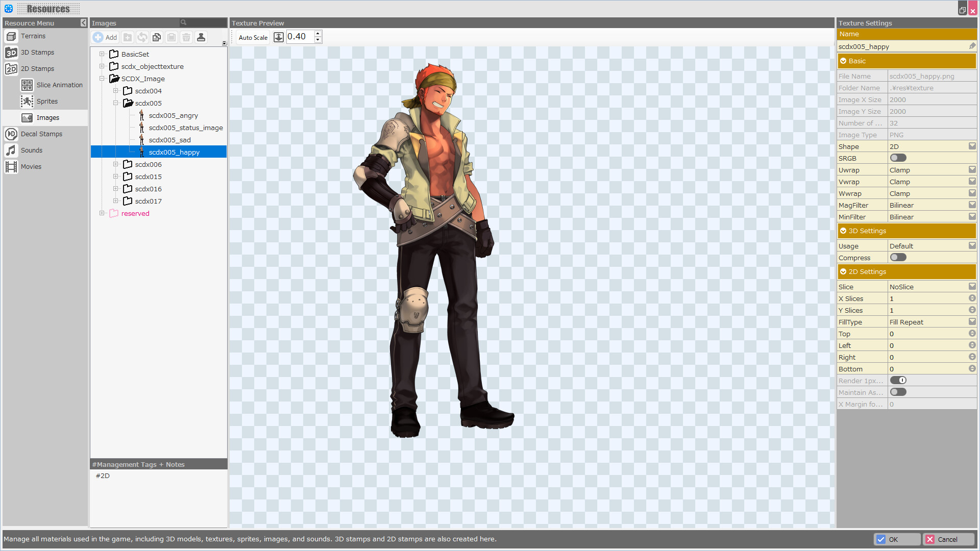The height and width of the screenshot is (551, 980).
Task: Click the Auto Scale button
Action: click(x=252, y=37)
